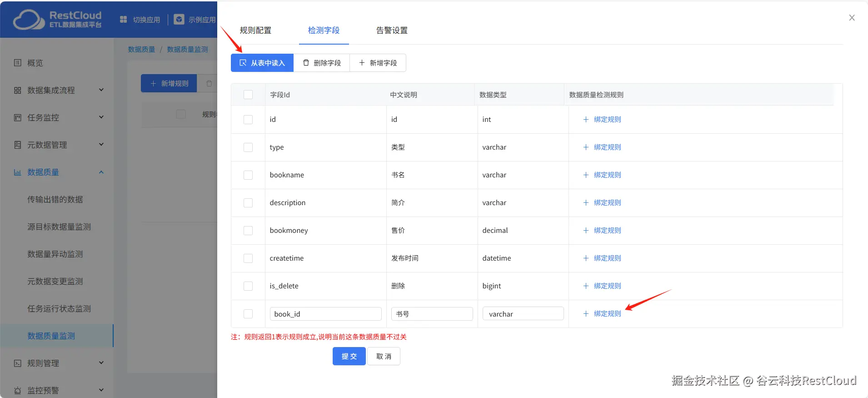Close the dialog with the X icon
Viewport: 868px width, 398px height.
[x=852, y=18]
